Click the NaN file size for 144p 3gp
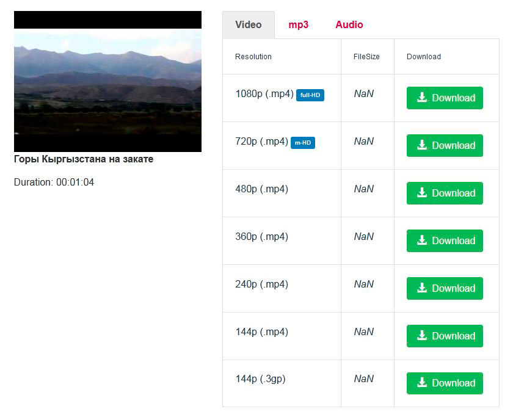This screenshot has width=513, height=420. tap(364, 378)
